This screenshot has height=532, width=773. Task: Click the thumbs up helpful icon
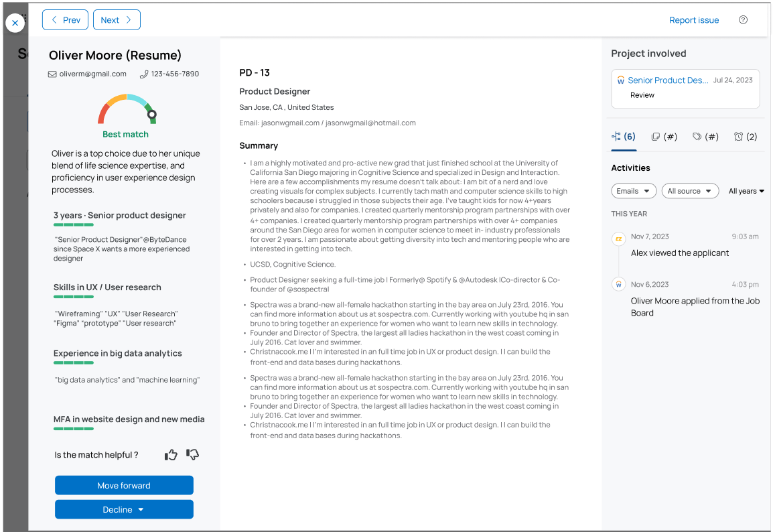[171, 455]
